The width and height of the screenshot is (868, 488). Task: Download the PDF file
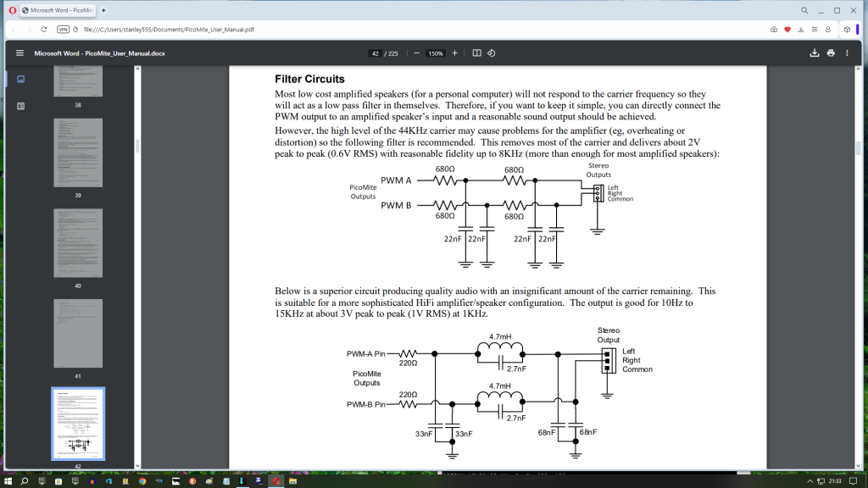(815, 53)
